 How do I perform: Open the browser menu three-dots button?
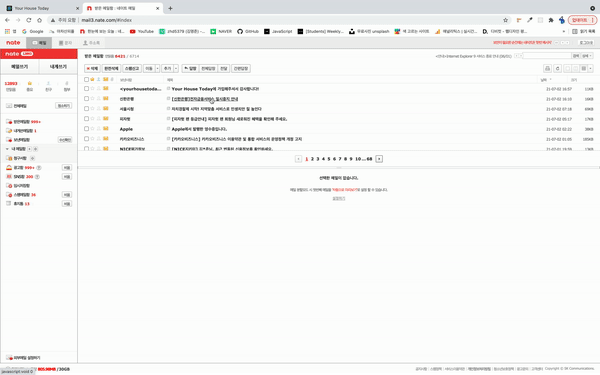tap(593, 20)
